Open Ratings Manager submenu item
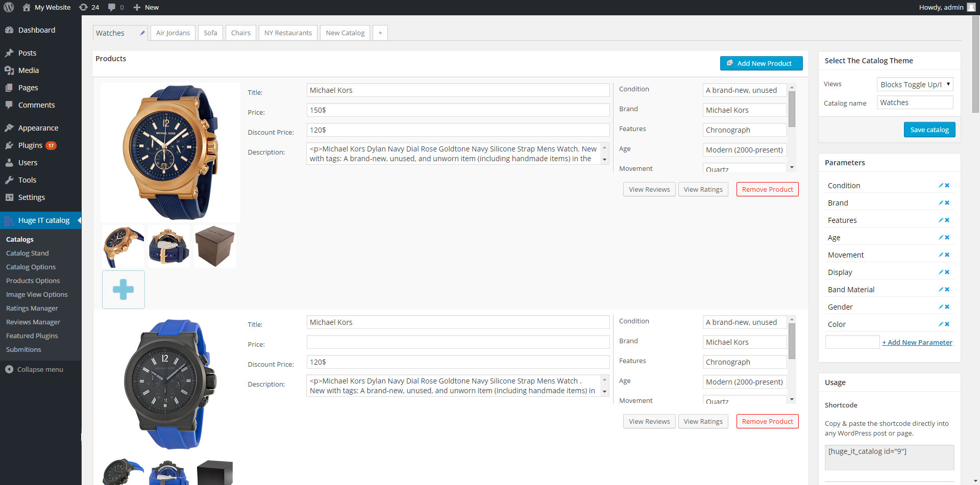 click(32, 308)
